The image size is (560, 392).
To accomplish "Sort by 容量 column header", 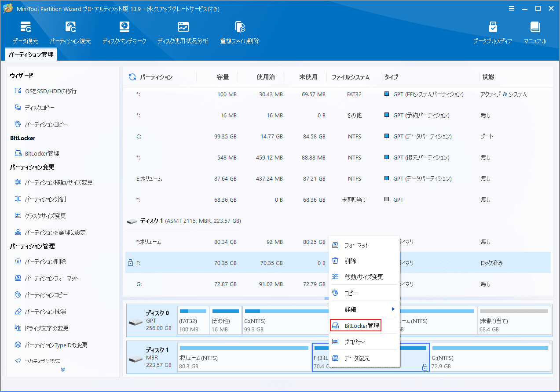I will 223,77.
